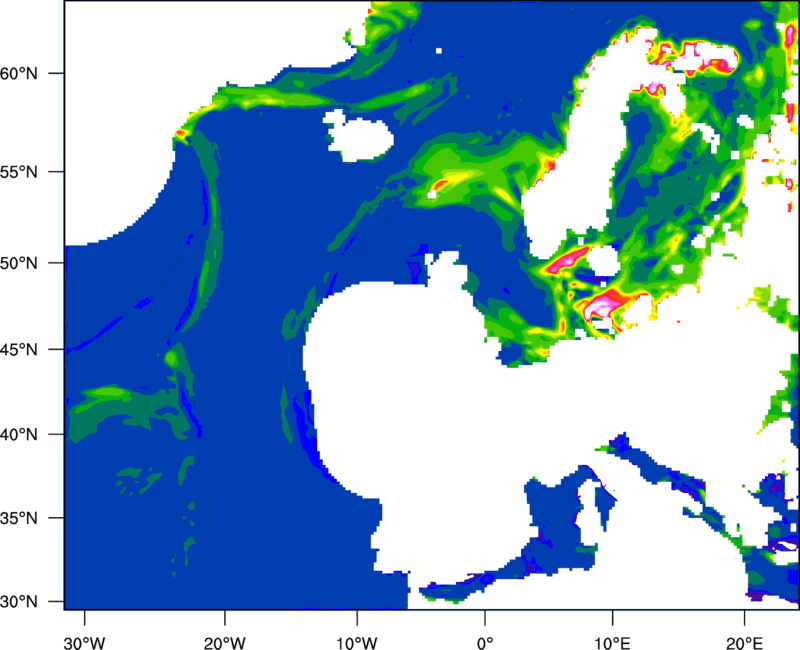Click the 20°W longitude label

coord(224,643)
